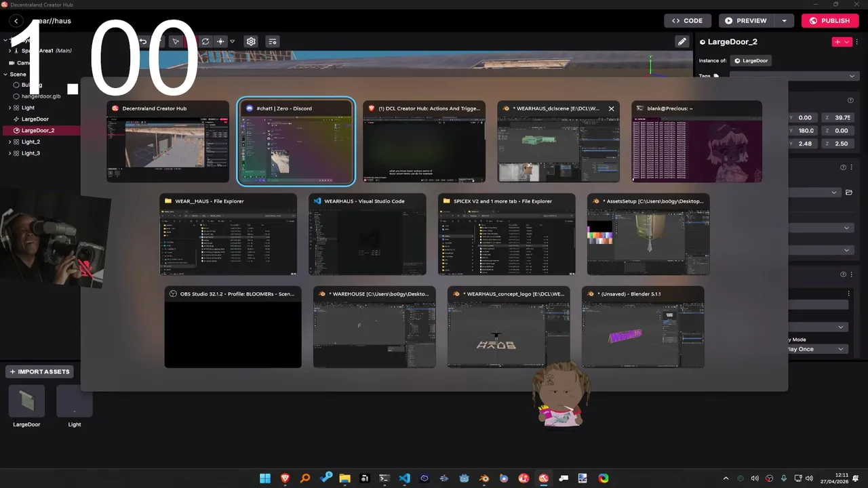
Task: Expand the Light_2 entity group
Action: [9, 142]
